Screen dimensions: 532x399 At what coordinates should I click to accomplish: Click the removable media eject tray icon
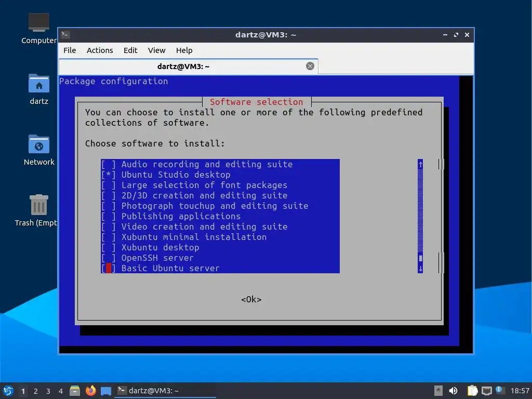(438, 391)
